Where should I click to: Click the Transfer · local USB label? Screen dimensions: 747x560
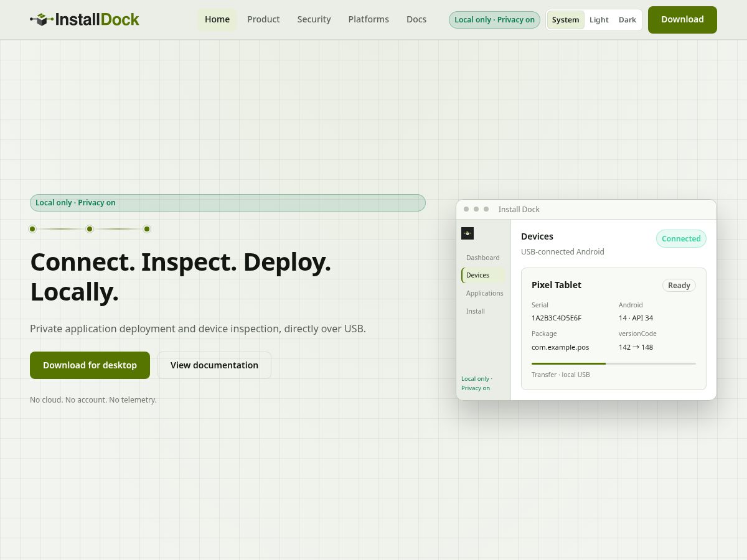(561, 375)
